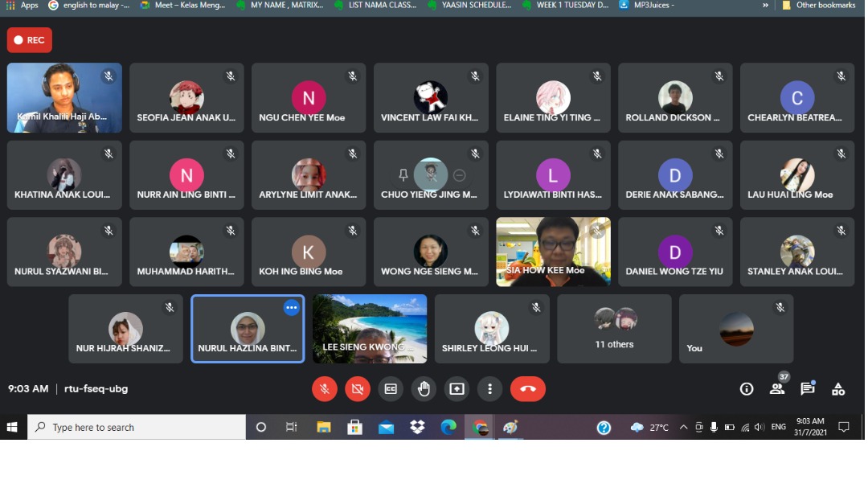Pin Chuo Yieng Jing's video tile

[x=403, y=175]
